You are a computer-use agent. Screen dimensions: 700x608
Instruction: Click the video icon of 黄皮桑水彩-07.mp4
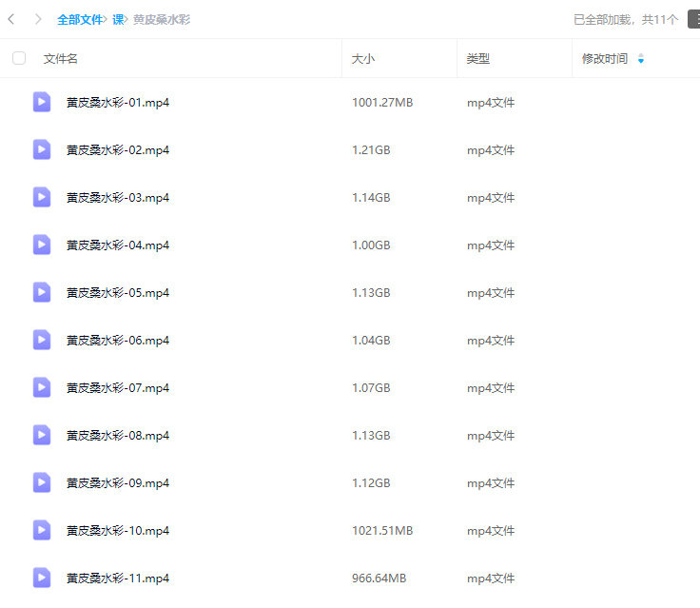42,387
